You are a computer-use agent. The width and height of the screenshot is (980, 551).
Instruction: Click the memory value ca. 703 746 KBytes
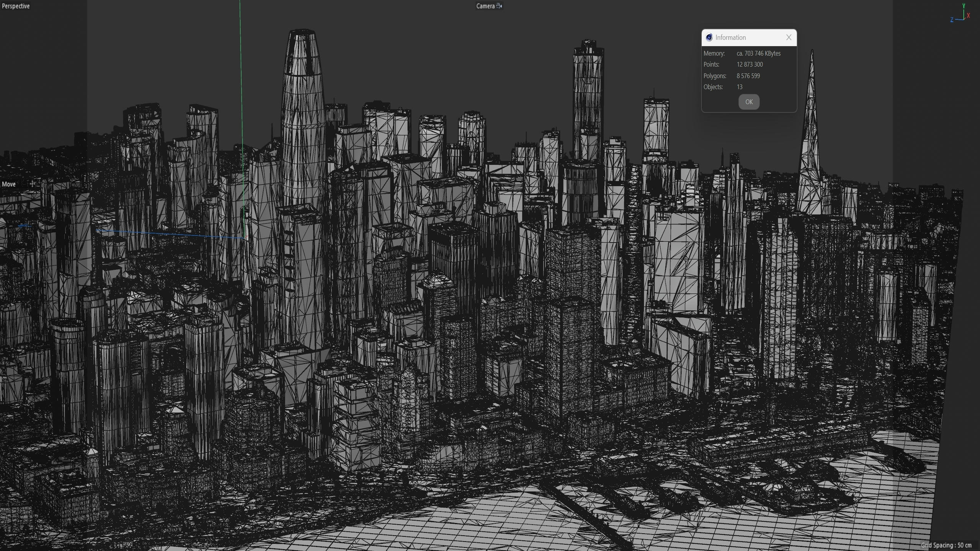click(x=758, y=53)
